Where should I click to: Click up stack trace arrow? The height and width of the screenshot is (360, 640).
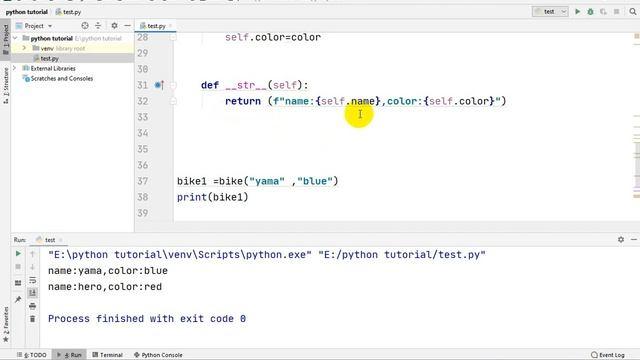pyautogui.click(x=33, y=254)
